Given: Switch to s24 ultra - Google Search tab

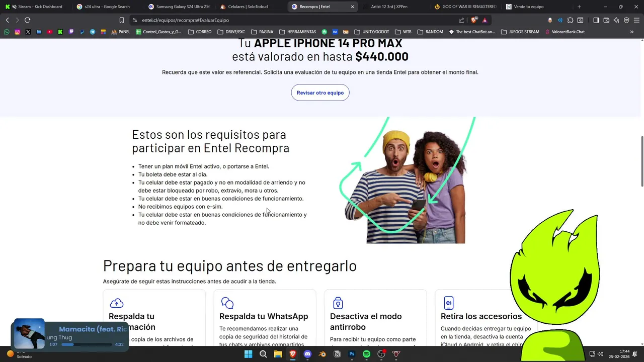Looking at the screenshot, I should tap(107, 7).
